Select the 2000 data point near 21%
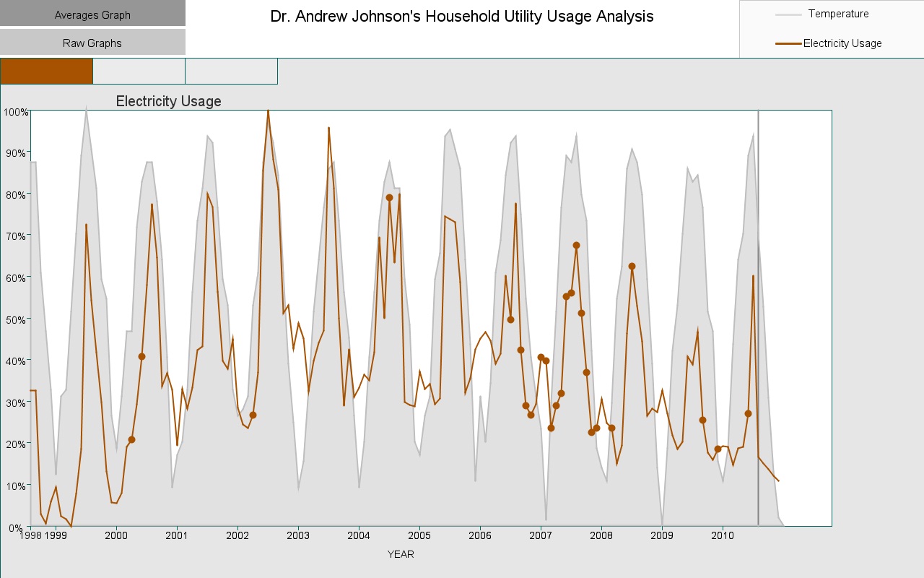The image size is (924, 578). point(131,439)
